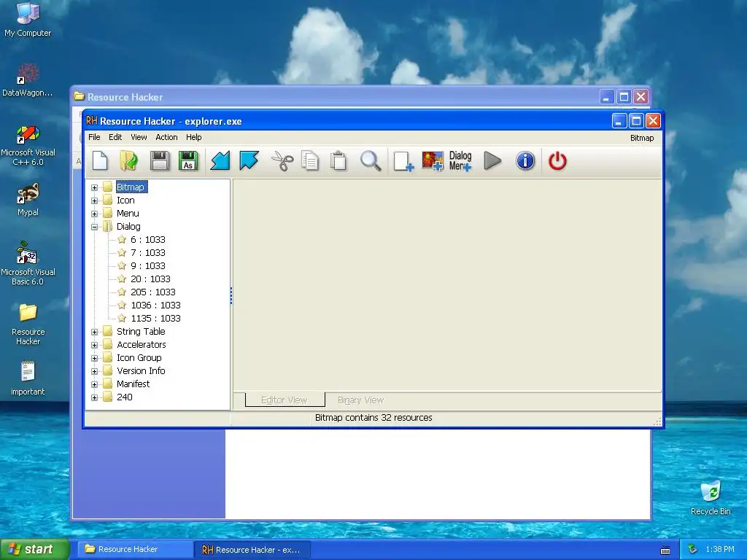Expand the Manifest node

(94, 384)
